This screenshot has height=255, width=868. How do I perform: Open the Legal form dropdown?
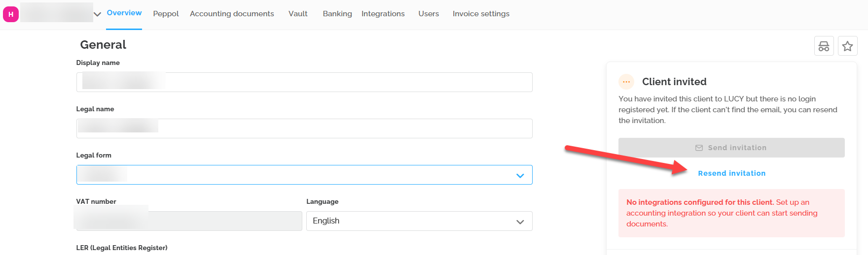[x=304, y=175]
